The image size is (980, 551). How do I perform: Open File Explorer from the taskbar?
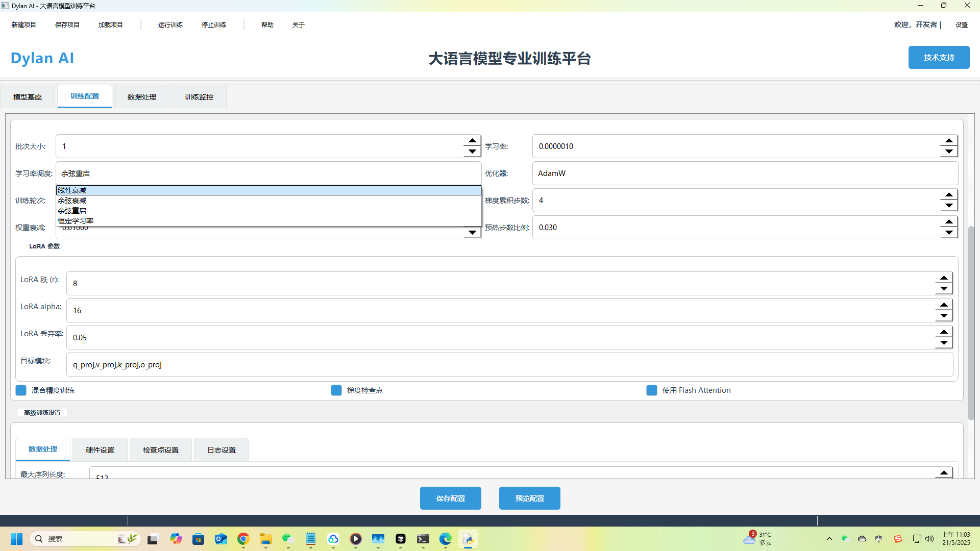tap(265, 539)
